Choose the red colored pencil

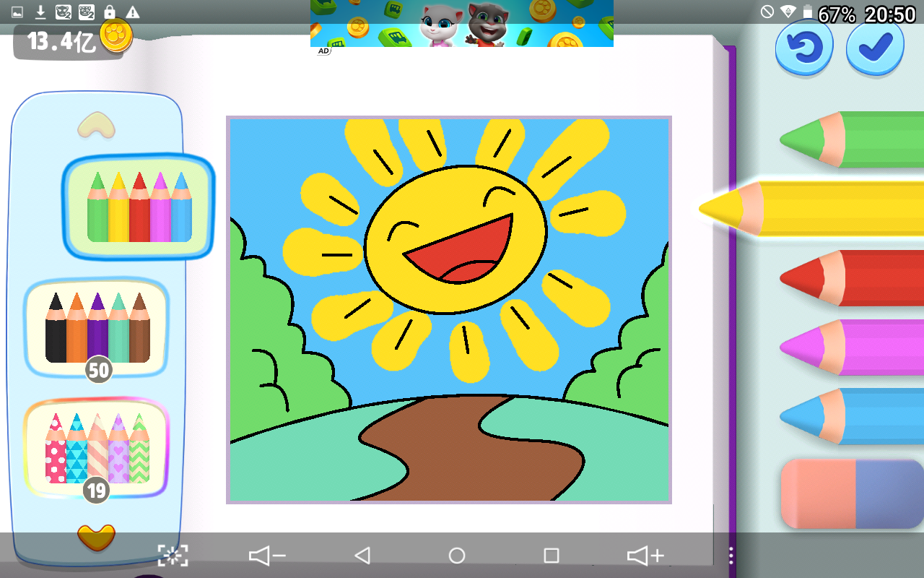tap(852, 278)
